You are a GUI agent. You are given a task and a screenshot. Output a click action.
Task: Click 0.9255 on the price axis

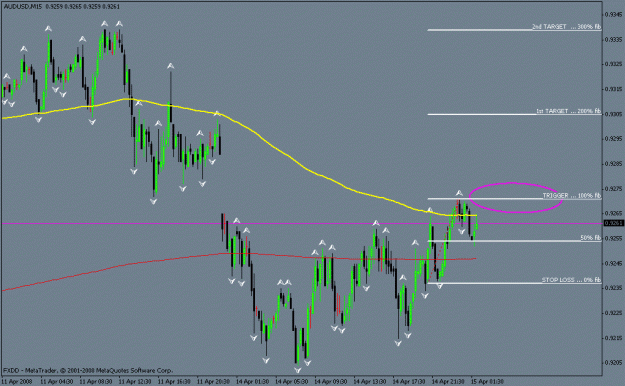point(613,238)
